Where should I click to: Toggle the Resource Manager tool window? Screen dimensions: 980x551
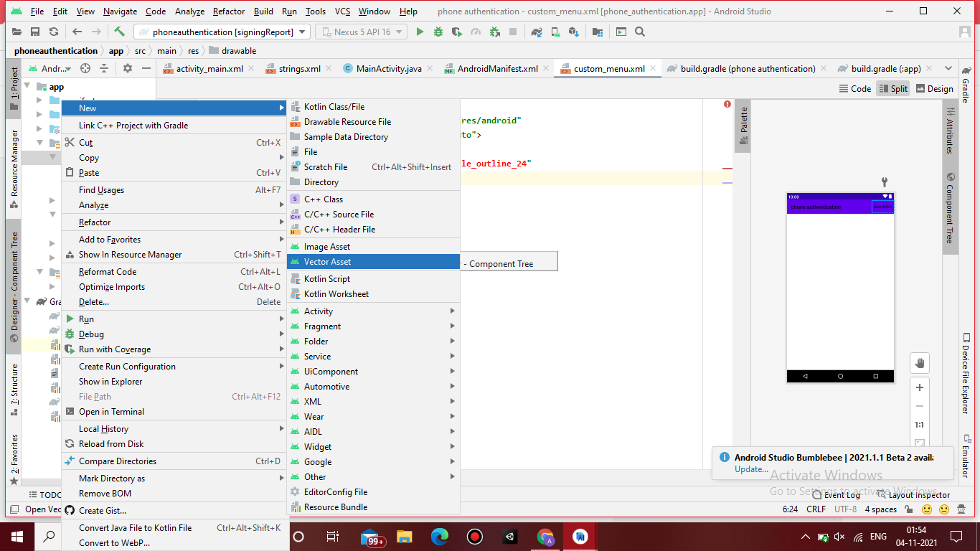[x=14, y=169]
